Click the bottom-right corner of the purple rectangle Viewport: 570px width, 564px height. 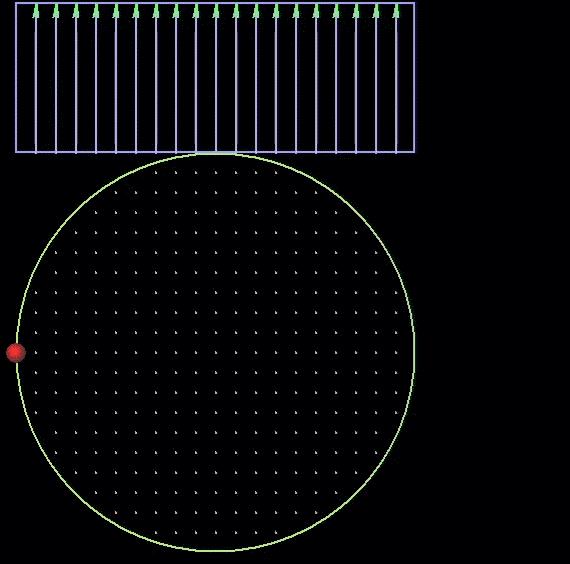[x=414, y=152]
